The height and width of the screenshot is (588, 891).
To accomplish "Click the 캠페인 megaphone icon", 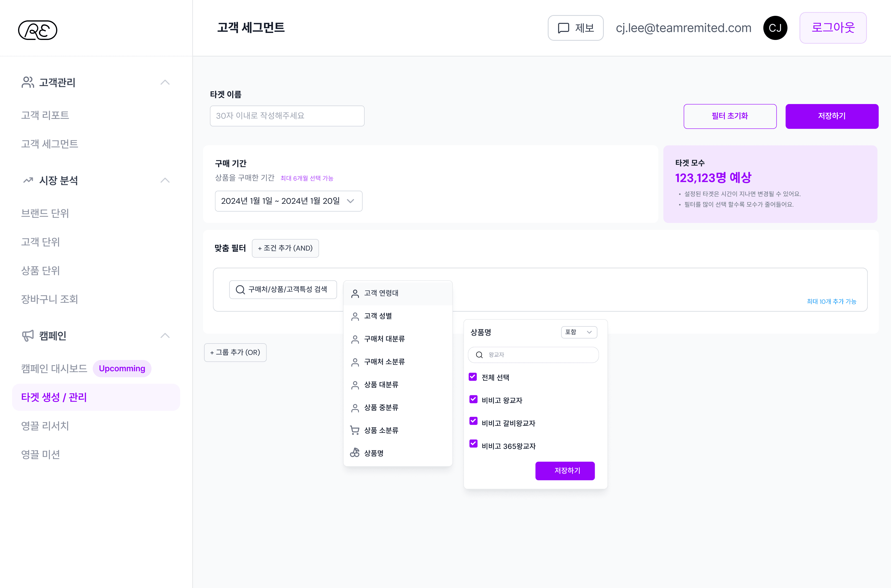I will pyautogui.click(x=28, y=336).
